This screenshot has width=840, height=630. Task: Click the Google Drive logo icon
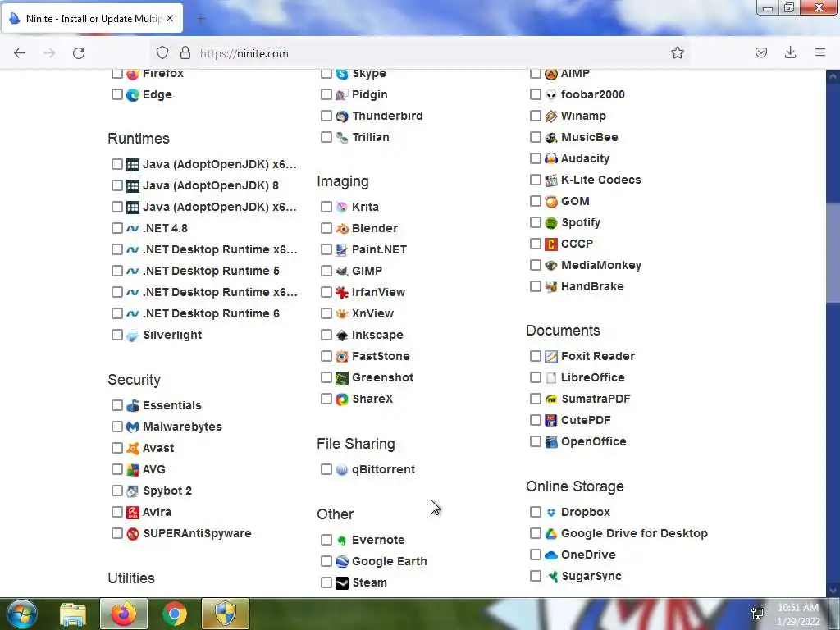(x=550, y=533)
